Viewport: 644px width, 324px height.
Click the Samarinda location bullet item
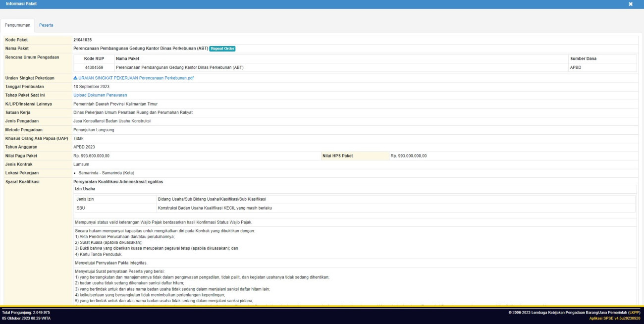pos(103,173)
